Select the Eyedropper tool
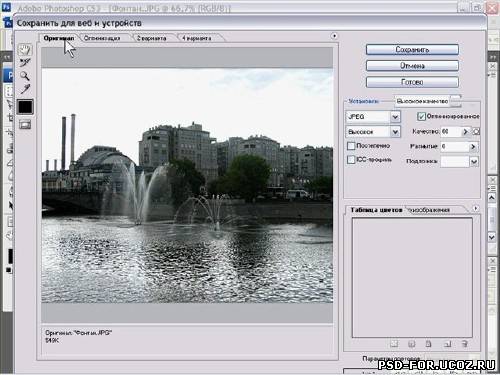The width and height of the screenshot is (500, 375). (25, 89)
